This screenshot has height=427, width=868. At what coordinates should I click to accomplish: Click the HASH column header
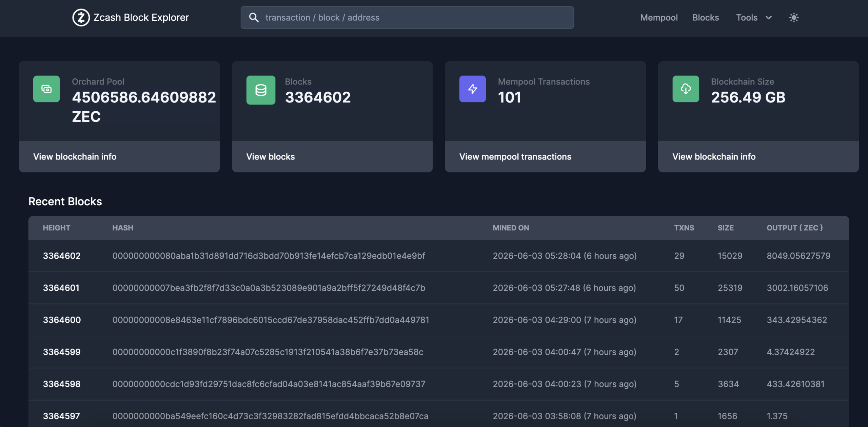pos(123,228)
